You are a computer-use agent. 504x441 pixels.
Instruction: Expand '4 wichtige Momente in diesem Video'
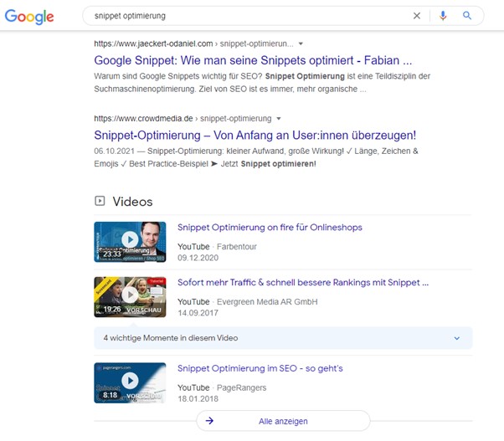(x=456, y=338)
